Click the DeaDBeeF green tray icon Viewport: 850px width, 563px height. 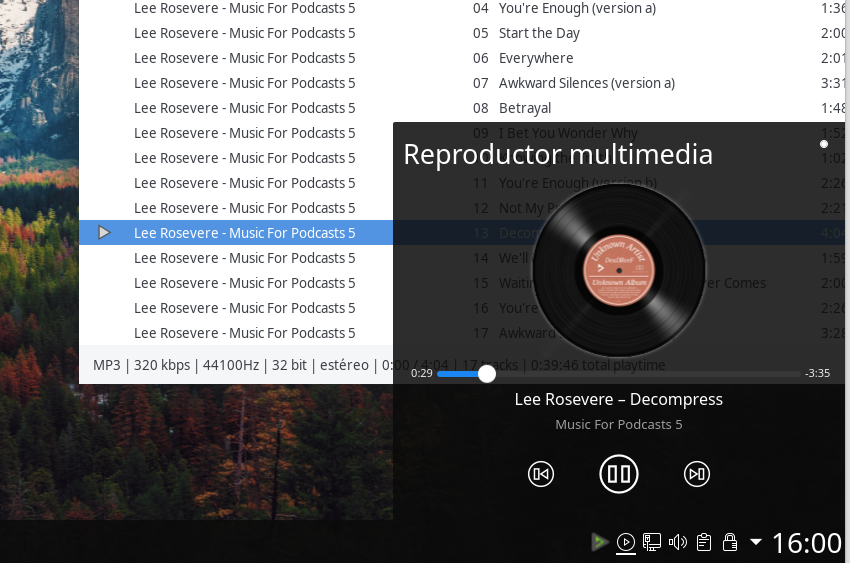pos(598,542)
